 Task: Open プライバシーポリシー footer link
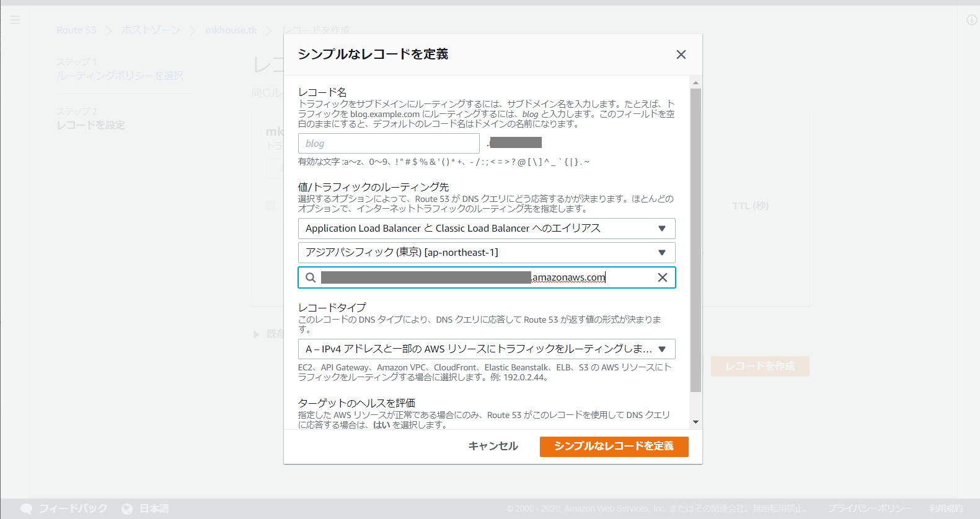click(870, 508)
